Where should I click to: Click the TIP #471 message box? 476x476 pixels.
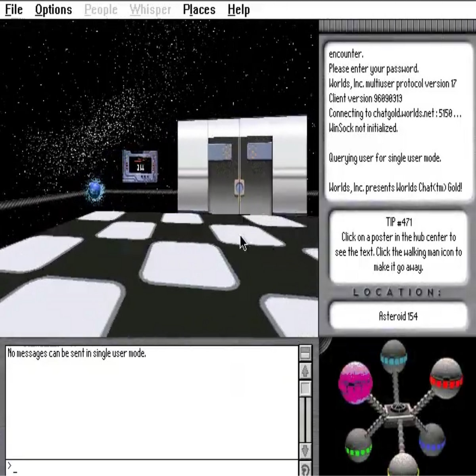[x=398, y=244]
